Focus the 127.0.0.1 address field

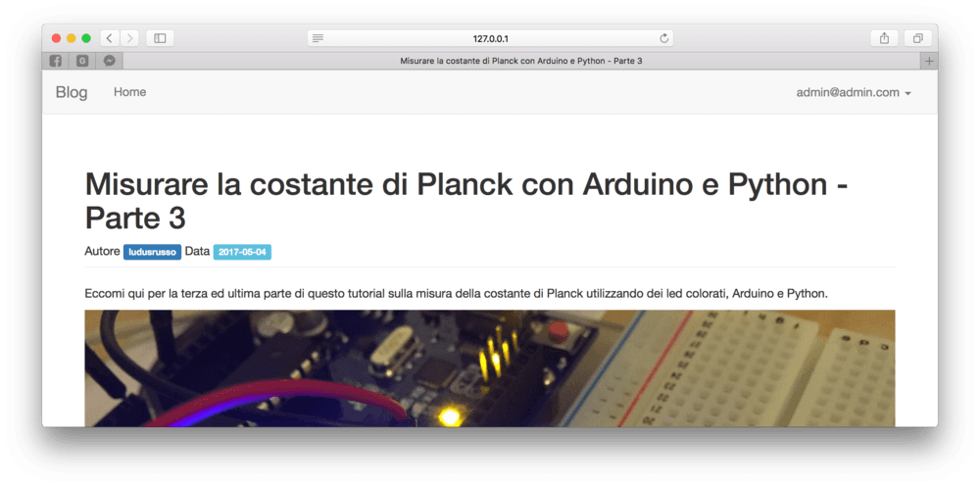click(490, 39)
